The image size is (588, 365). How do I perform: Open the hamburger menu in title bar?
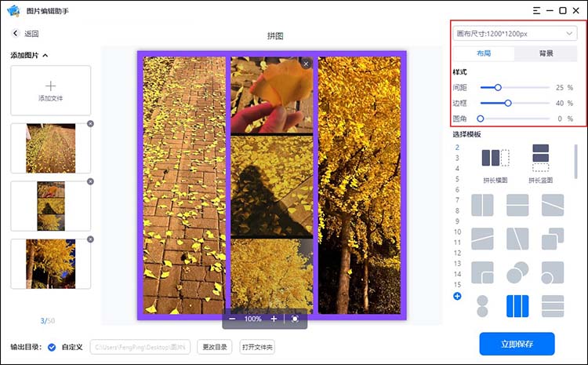pyautogui.click(x=536, y=10)
